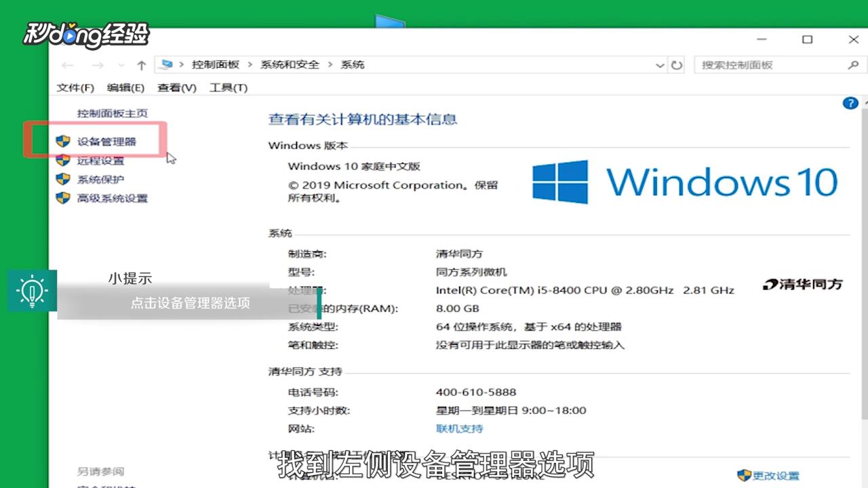
Task: Click the magnifier search icon
Action: [853, 65]
